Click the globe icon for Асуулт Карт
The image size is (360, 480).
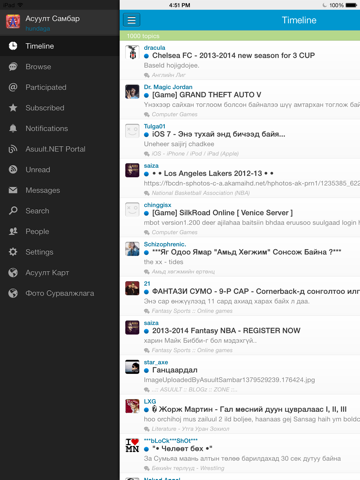[x=13, y=273]
